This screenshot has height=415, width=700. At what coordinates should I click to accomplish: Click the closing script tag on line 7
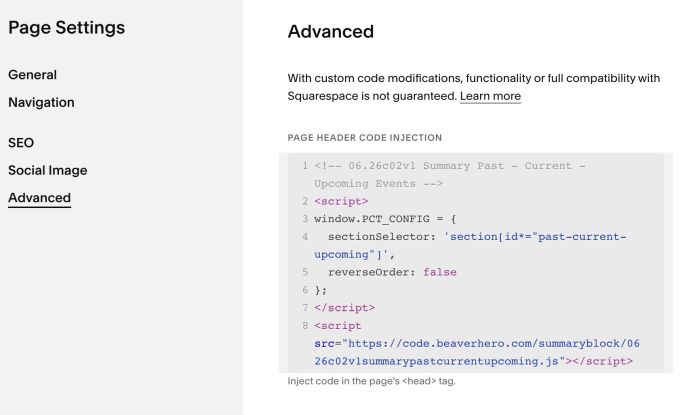pyautogui.click(x=344, y=308)
